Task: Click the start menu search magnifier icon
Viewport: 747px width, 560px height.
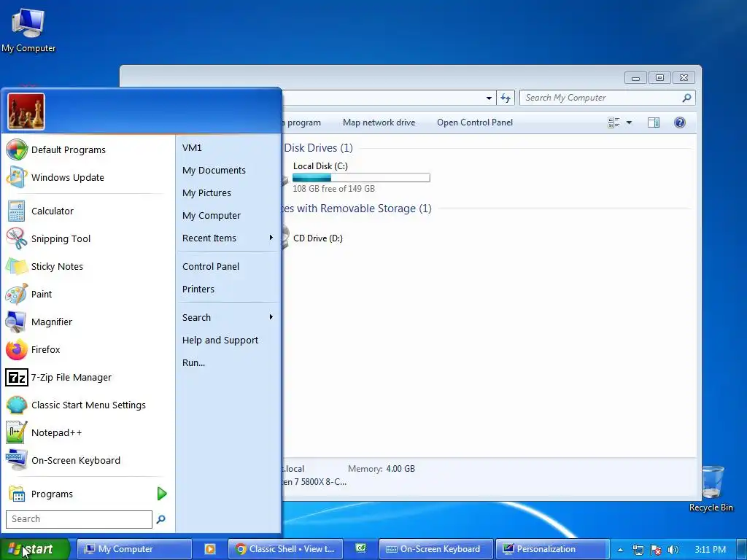Action: point(161,519)
